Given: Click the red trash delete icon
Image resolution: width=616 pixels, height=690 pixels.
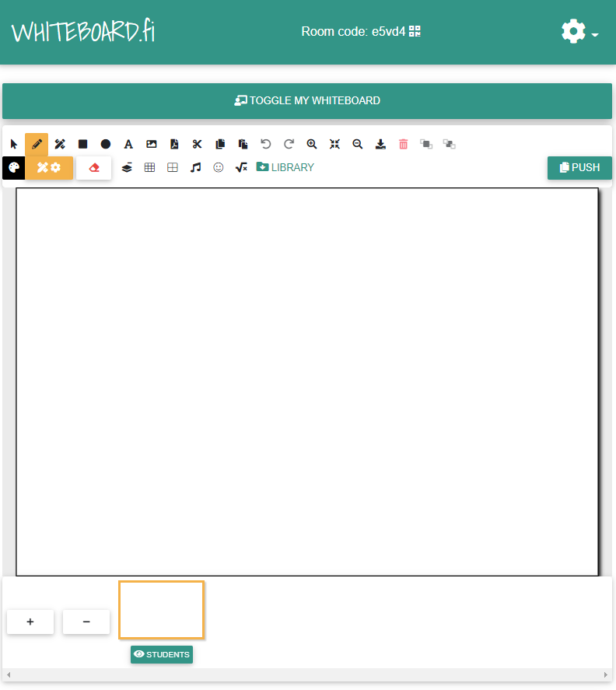Looking at the screenshot, I should [403, 144].
